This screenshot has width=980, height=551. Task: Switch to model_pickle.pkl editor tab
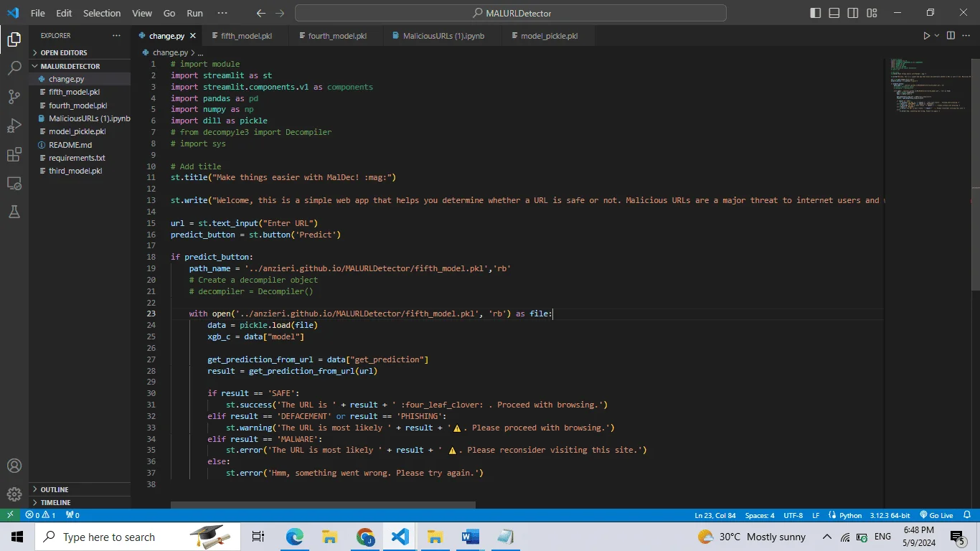[549, 36]
